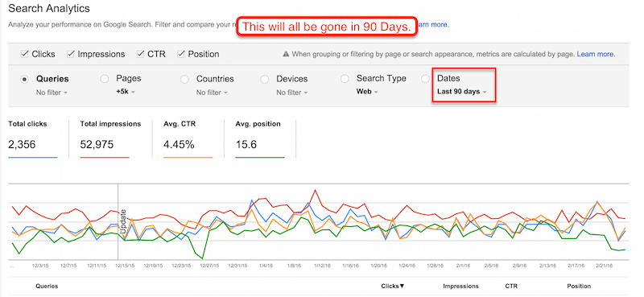Uncheck the Position metric checkbox
The width and height of the screenshot is (644, 297).
pos(180,54)
